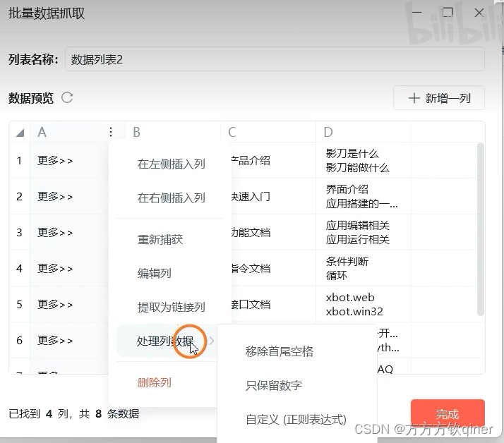
Task: Choose 在右侧插入列 from context menu
Action: click(171, 198)
